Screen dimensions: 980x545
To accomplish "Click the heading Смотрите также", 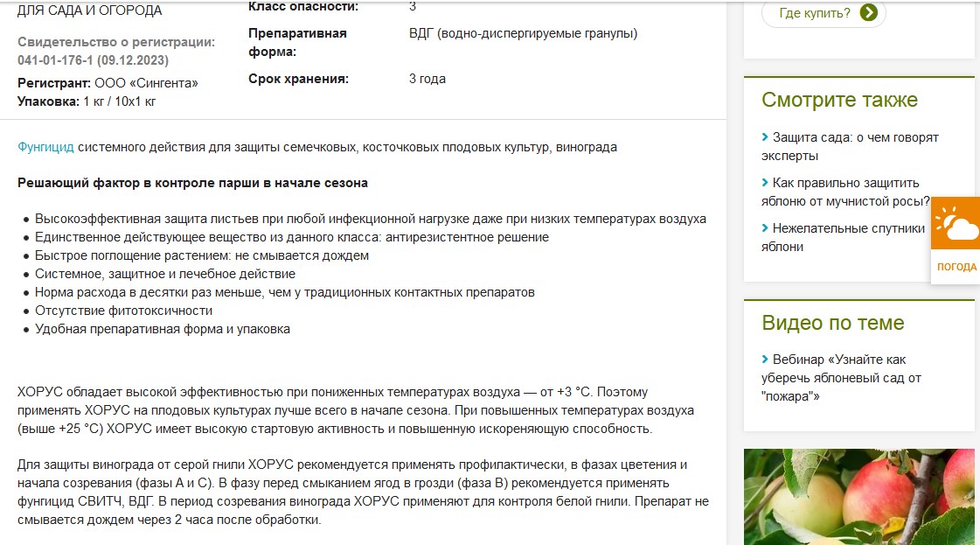I will coord(839,100).
